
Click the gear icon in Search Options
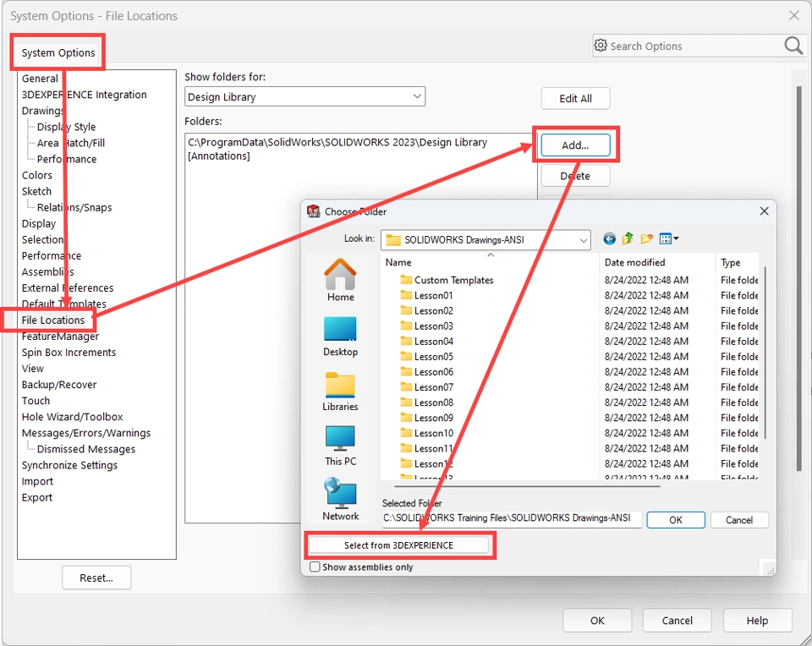[x=601, y=45]
